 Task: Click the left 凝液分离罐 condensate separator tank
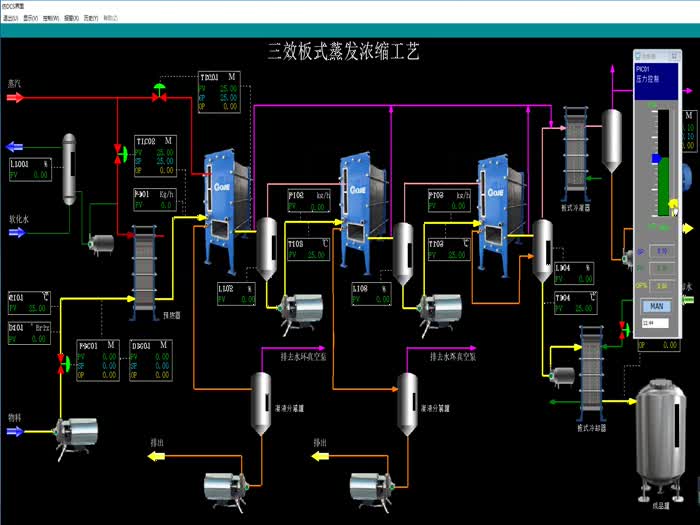(x=260, y=400)
